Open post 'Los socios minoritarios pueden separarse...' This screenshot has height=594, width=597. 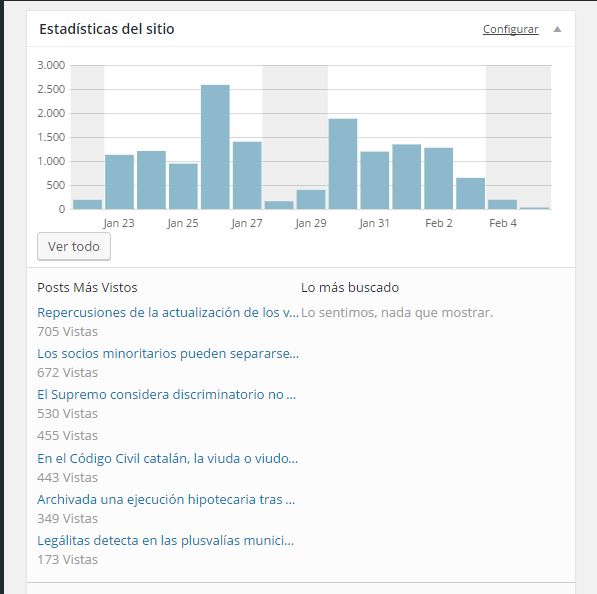(168, 354)
